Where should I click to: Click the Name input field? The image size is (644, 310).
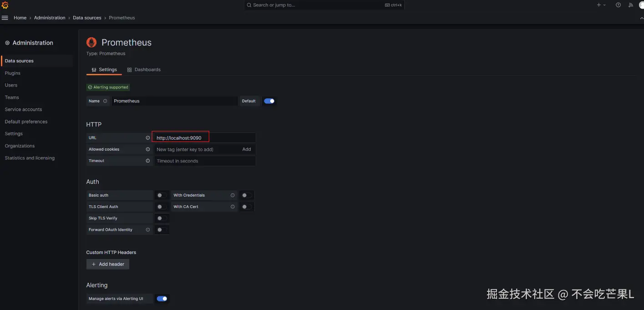pyautogui.click(x=174, y=101)
